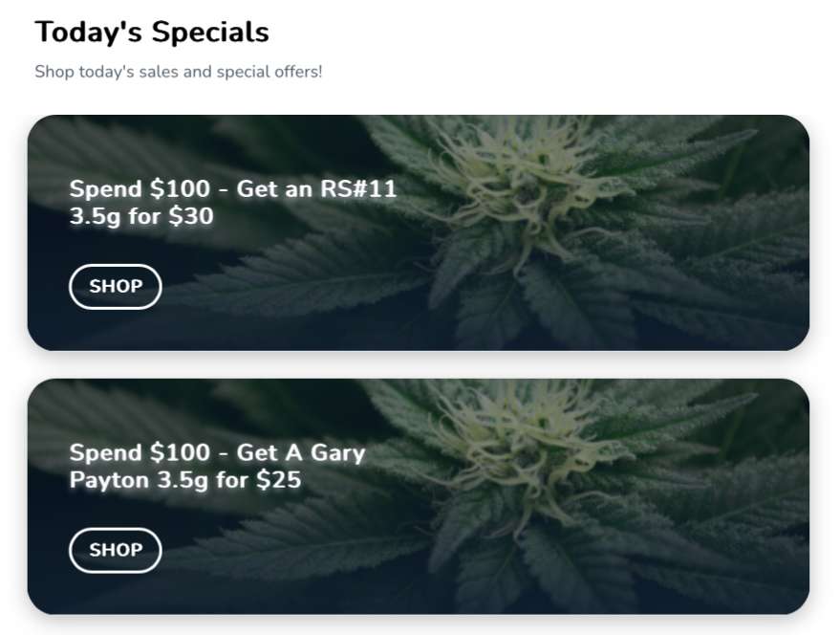Click the "Payton 3.5g for $25" text line
The width and height of the screenshot is (840, 635).
184,480
